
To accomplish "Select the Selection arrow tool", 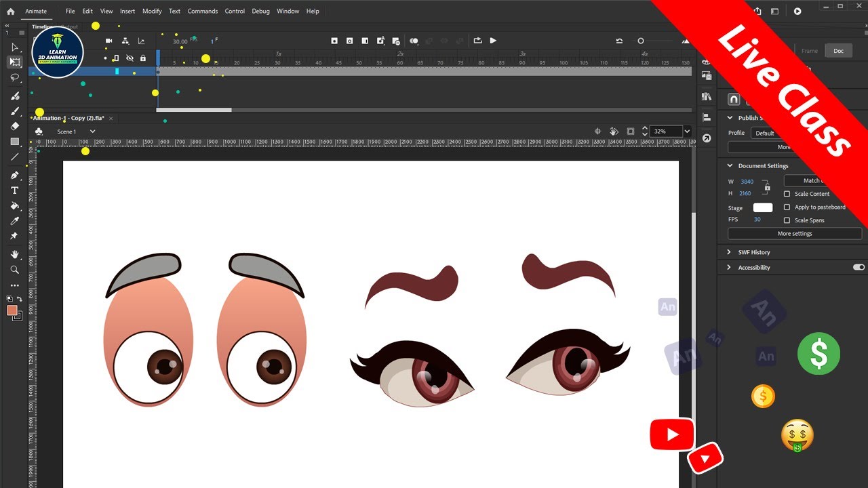I will pyautogui.click(x=14, y=47).
